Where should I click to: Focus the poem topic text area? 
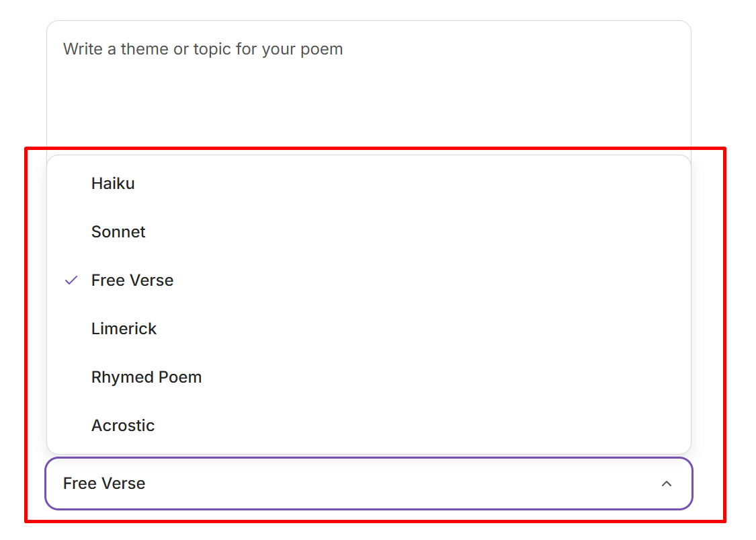368,81
